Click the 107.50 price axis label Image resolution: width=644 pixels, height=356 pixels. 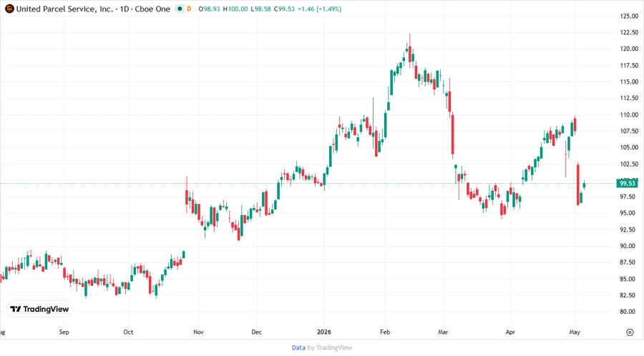pos(629,132)
